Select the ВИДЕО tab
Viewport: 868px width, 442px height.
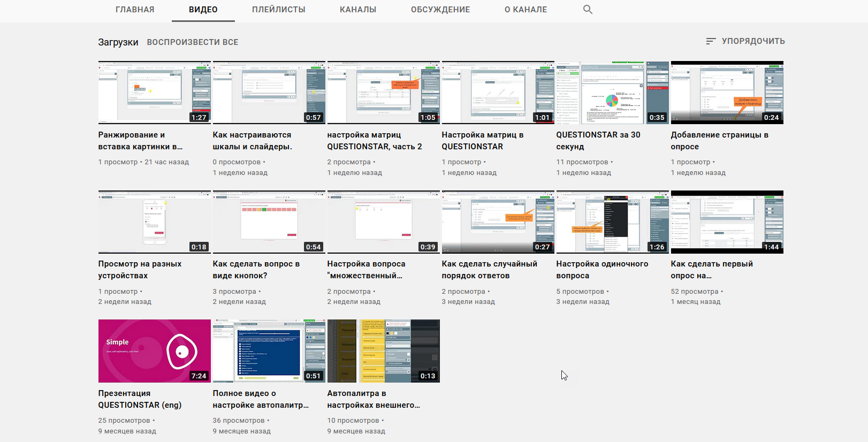203,10
